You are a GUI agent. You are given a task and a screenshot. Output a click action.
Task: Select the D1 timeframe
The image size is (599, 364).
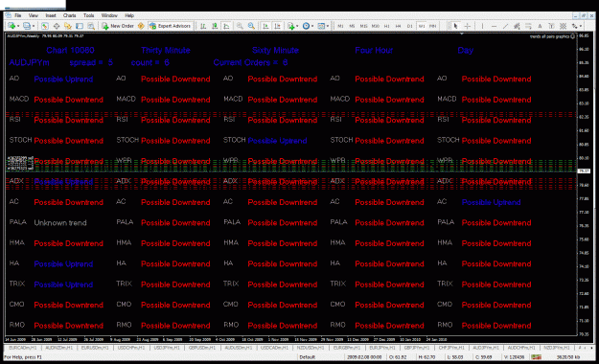click(409, 26)
